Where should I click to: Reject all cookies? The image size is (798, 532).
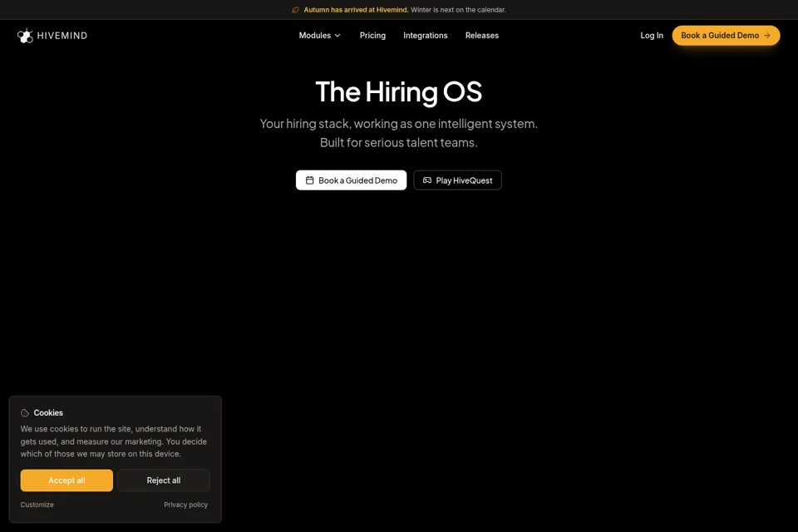point(164,480)
